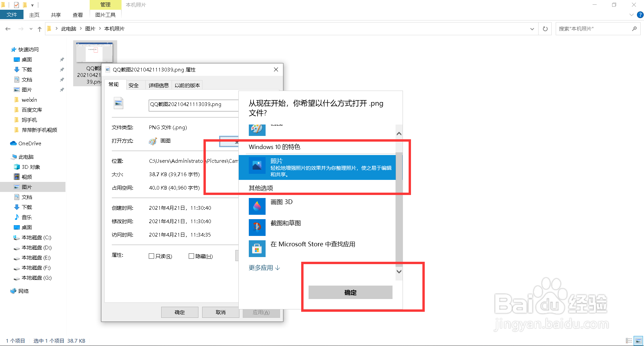Open 百度文库 folder in sidebar
The image size is (644, 346).
pyautogui.click(x=32, y=110)
